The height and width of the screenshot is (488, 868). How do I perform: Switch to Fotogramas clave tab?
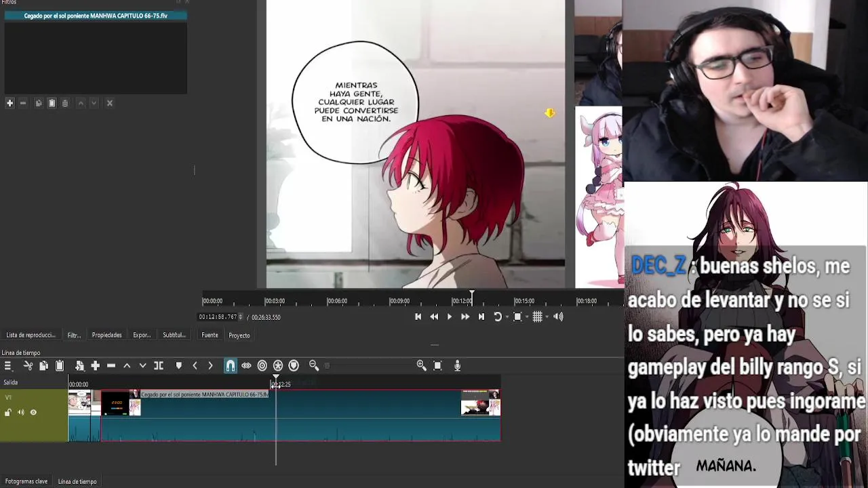(x=26, y=481)
